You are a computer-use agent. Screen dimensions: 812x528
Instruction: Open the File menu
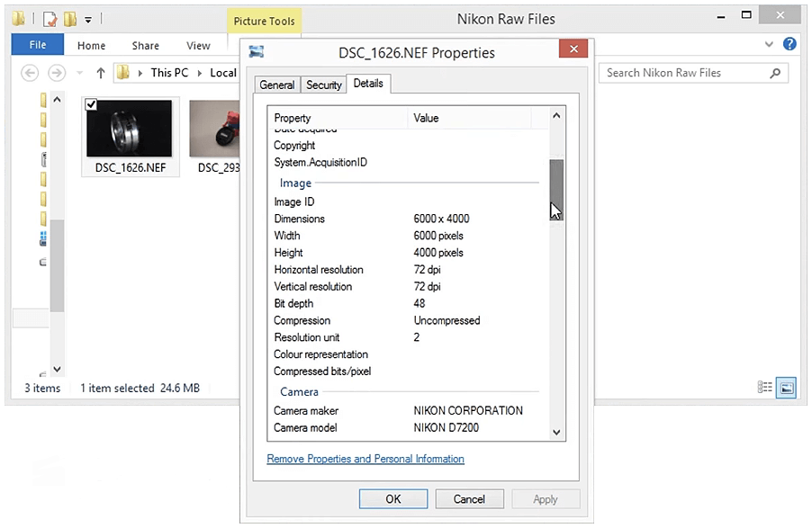pyautogui.click(x=38, y=45)
